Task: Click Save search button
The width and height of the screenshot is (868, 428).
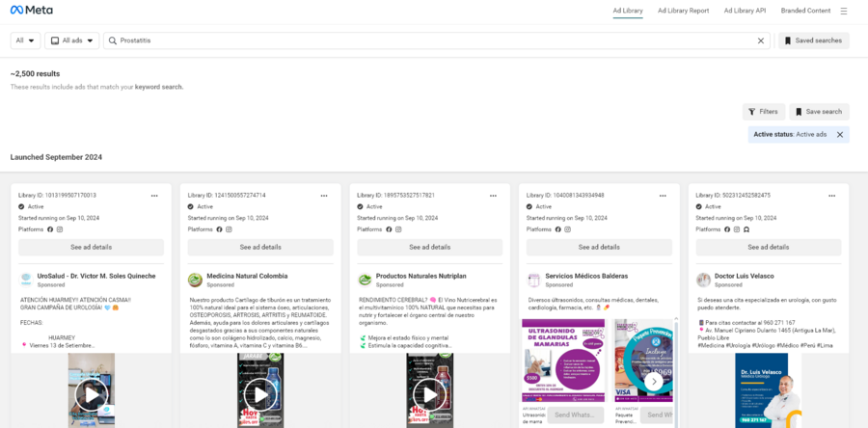Action: click(x=819, y=112)
